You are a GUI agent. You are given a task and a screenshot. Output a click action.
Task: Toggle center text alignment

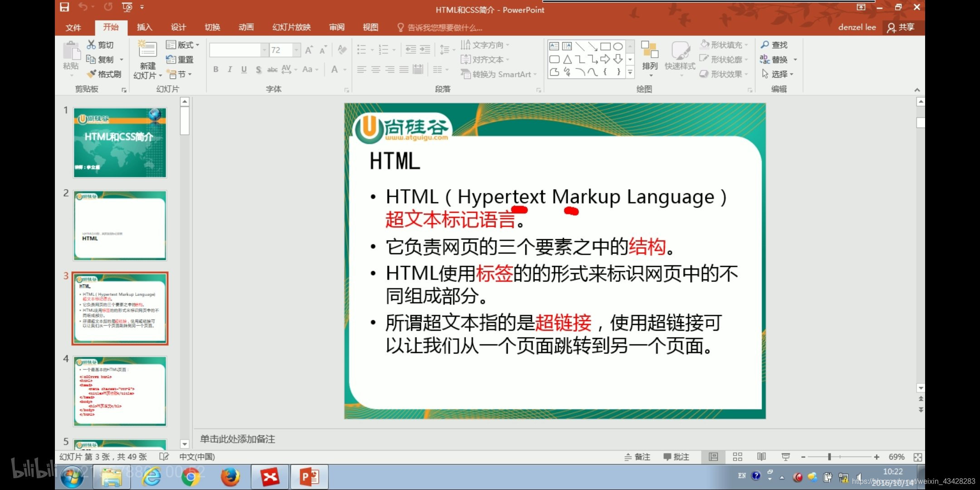click(x=376, y=69)
